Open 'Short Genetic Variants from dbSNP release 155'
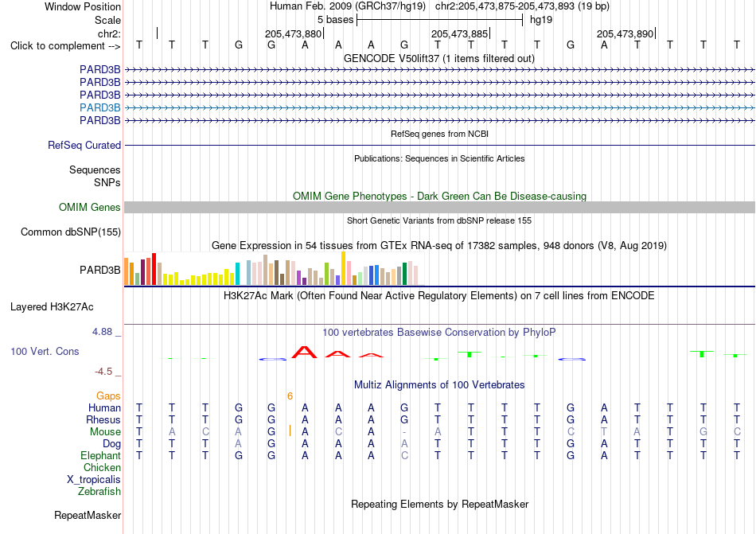The image size is (756, 534). coord(439,220)
